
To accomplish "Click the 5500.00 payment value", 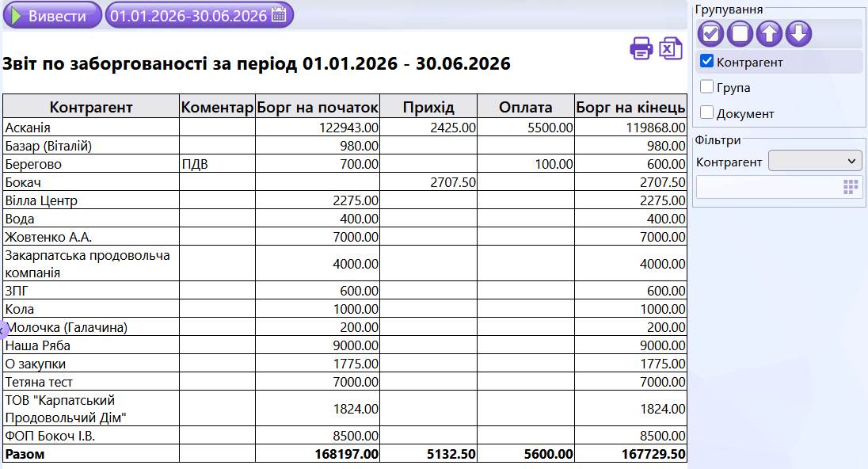I will pyautogui.click(x=550, y=128).
